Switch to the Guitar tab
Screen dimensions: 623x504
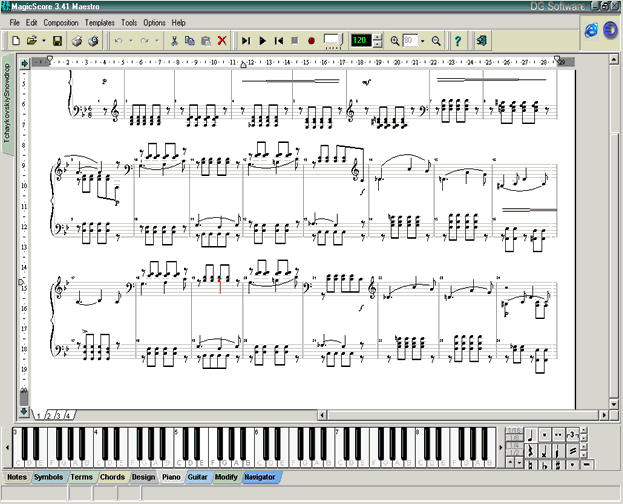pyautogui.click(x=197, y=477)
